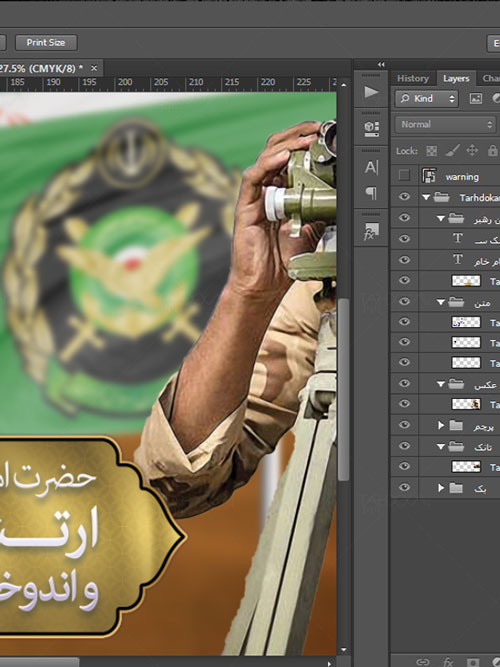Click the folder icon of the Tarhdokan group
This screenshot has height=667, width=500.
[x=442, y=197]
